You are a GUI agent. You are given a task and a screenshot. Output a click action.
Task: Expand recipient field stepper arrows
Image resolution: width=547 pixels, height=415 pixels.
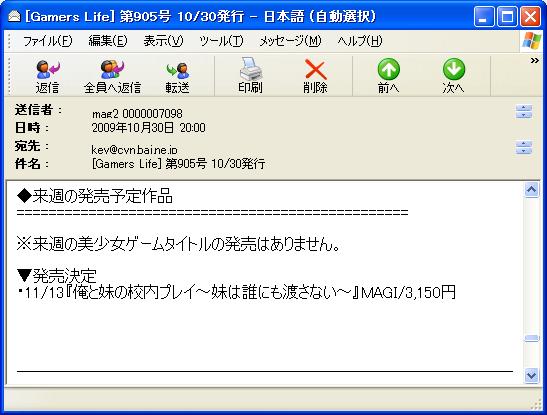point(524,147)
